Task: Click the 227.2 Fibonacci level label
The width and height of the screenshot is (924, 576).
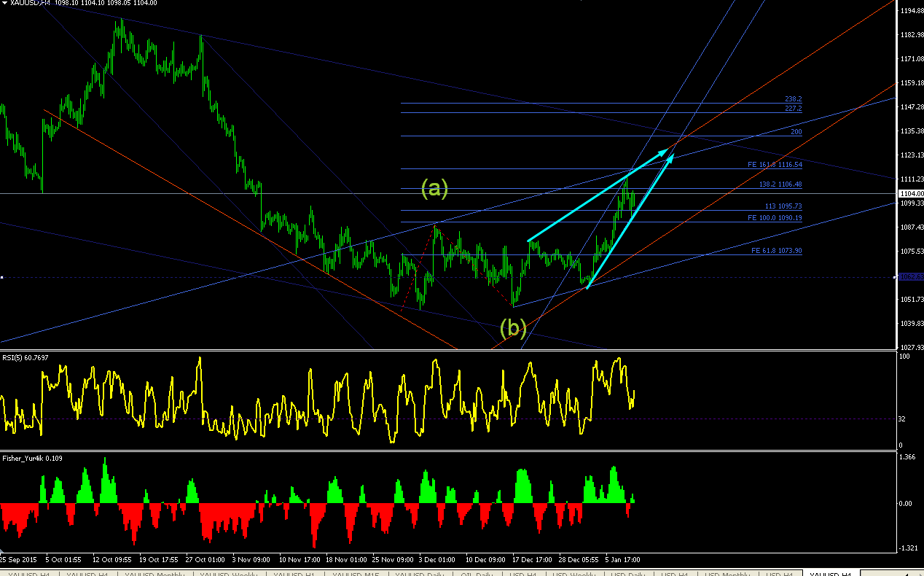Action: (x=793, y=108)
